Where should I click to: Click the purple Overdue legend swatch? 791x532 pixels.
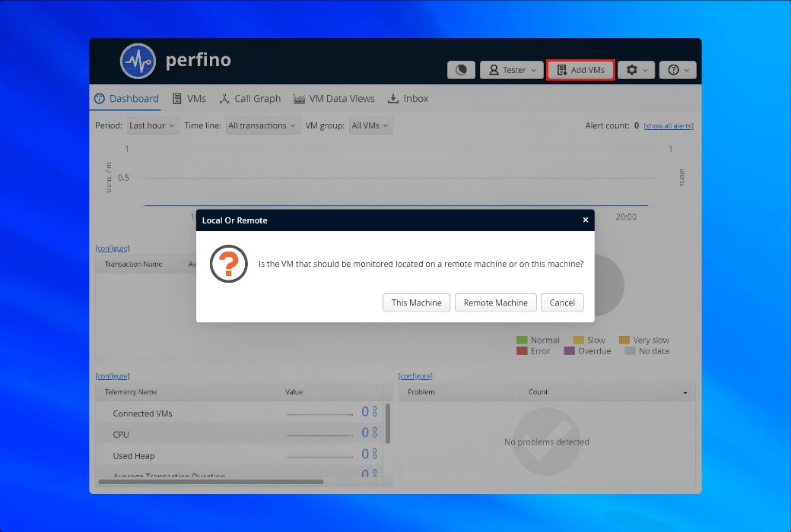tap(569, 351)
